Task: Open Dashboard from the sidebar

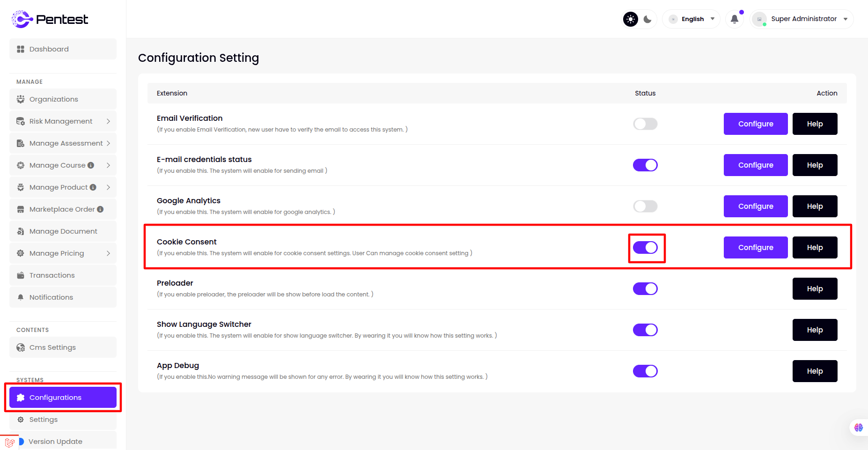Action: [63, 49]
